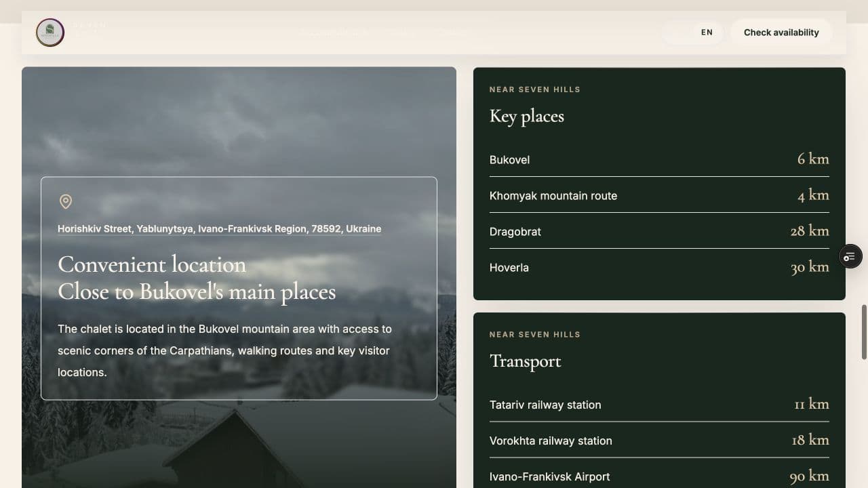
Task: Click Vorokhta railway station row label
Action: 551,441
